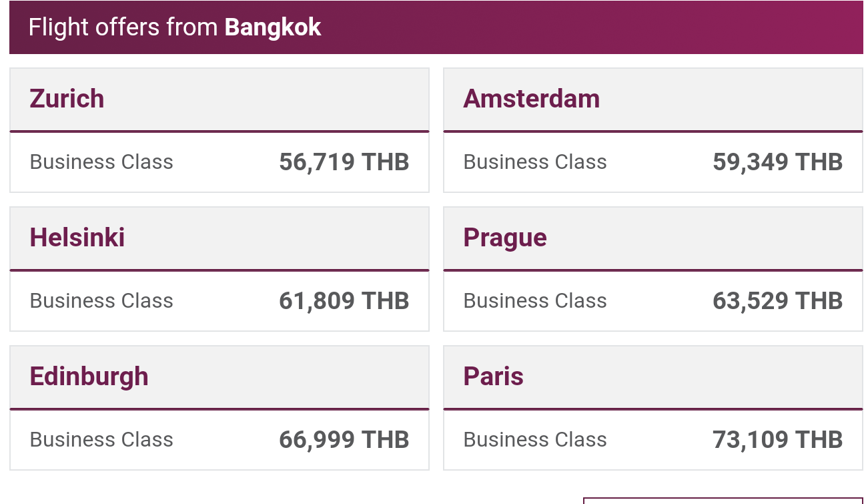Viewport: 868px width, 504px height.
Task: Open the Zurich flight offer heading
Action: tap(67, 99)
